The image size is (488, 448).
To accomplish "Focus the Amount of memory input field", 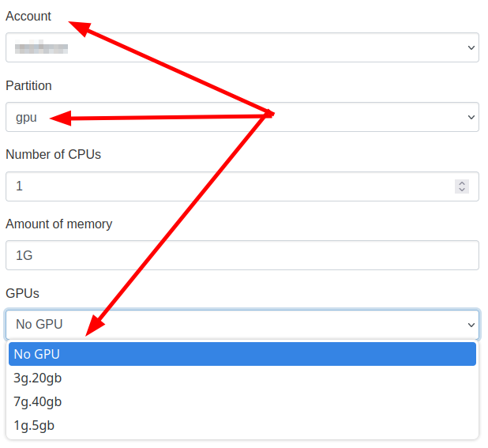I will 242,255.
